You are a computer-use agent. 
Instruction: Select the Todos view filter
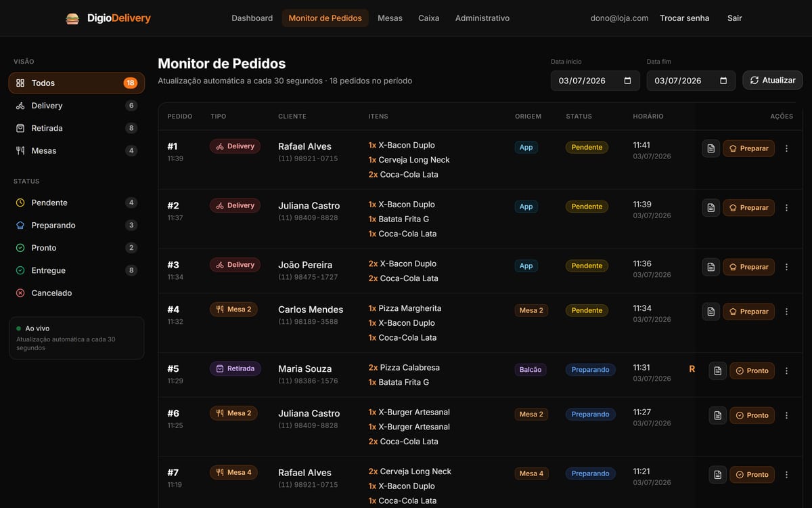click(x=76, y=83)
